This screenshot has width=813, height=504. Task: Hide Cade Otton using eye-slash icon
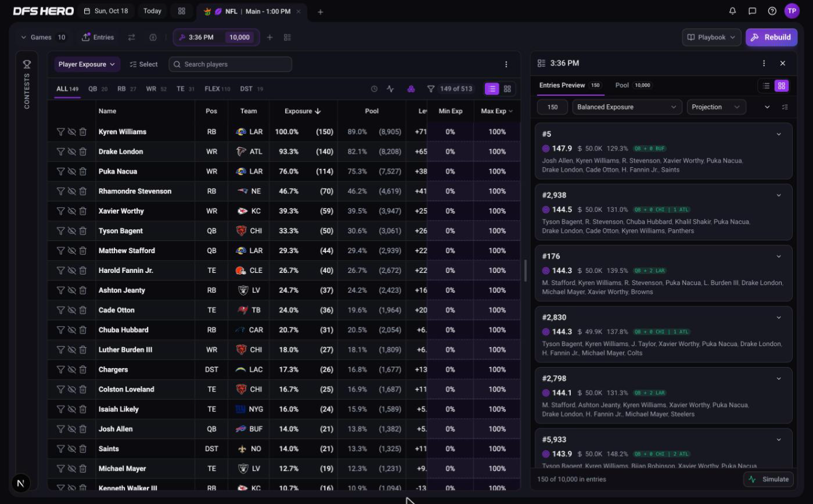(72, 310)
